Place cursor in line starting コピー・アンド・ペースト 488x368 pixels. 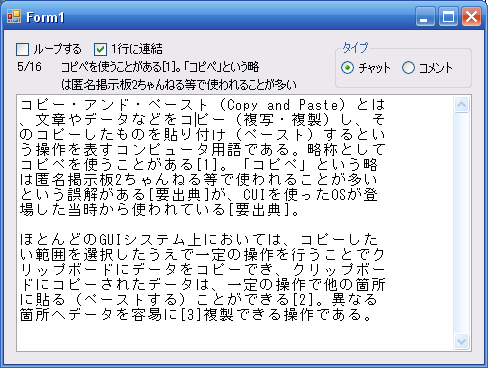(x=202, y=105)
